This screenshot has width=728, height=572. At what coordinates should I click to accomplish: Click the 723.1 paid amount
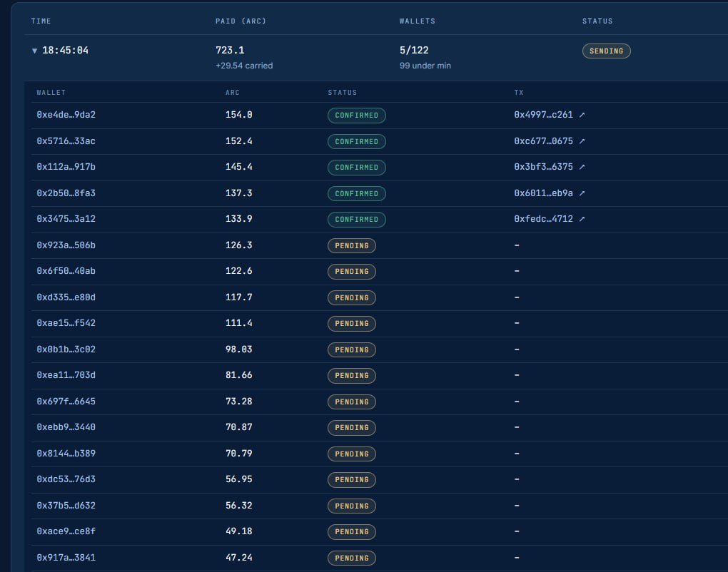230,50
